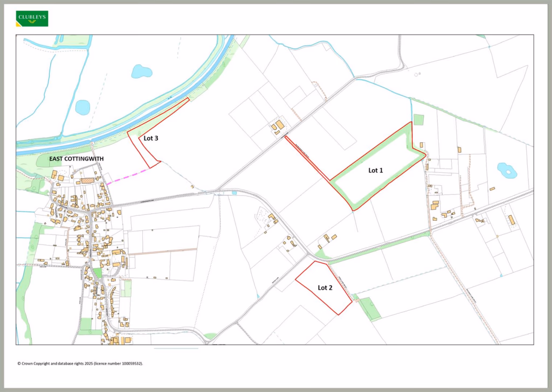The image size is (552, 392).
Task: Click the Lot 3 text label
Action: [151, 138]
